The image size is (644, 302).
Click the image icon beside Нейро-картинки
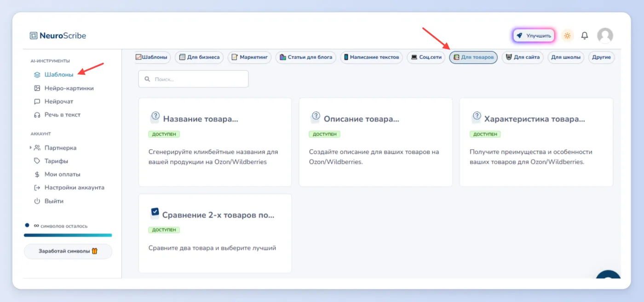coord(37,88)
